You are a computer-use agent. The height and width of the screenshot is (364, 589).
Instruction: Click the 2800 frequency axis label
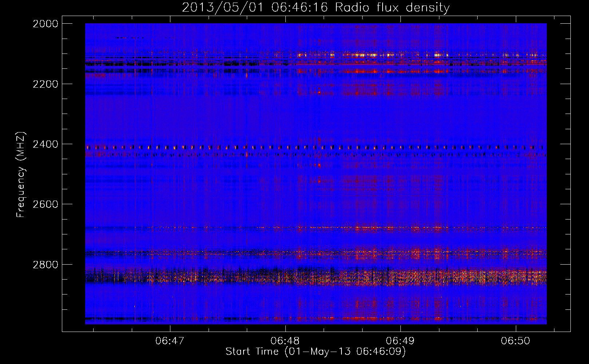click(x=46, y=264)
